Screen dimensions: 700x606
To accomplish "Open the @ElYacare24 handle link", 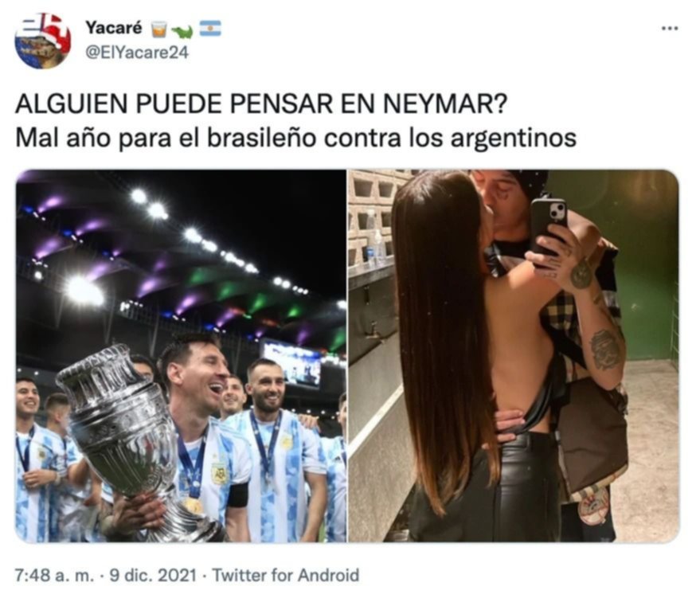I will [x=137, y=53].
